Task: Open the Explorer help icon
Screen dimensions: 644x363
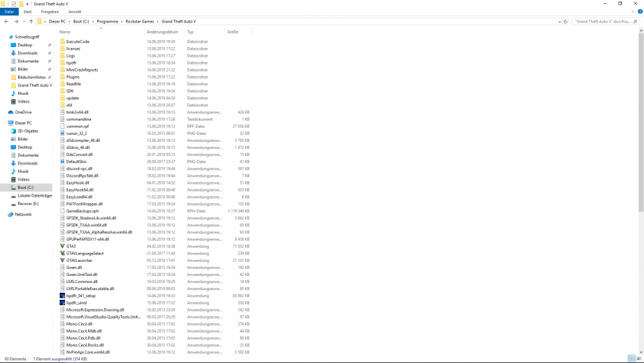Action: click(640, 12)
